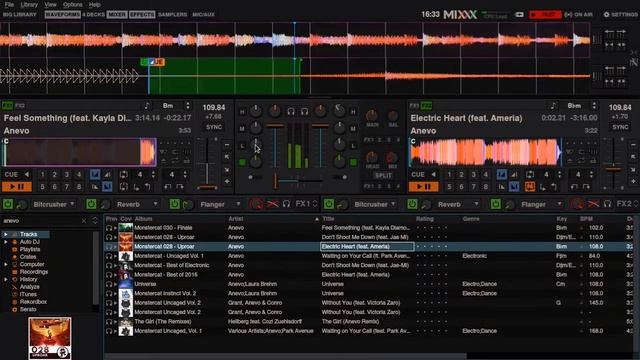The width and height of the screenshot is (640, 360).
Task: Toggle the MIC/AUX section
Action: 203,14
